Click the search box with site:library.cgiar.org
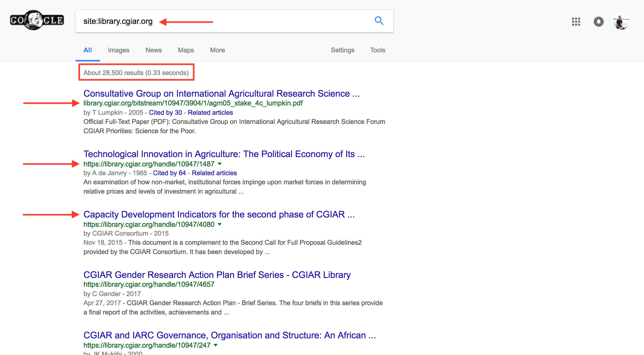 (234, 21)
